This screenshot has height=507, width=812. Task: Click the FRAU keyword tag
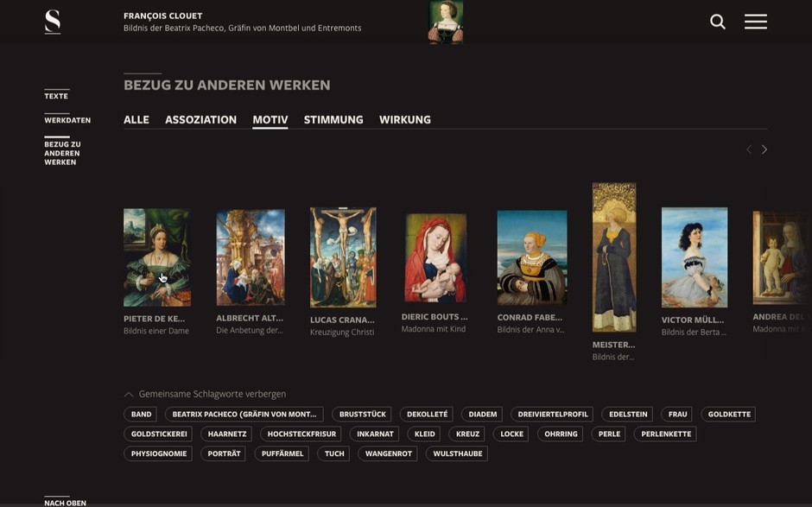(x=677, y=415)
